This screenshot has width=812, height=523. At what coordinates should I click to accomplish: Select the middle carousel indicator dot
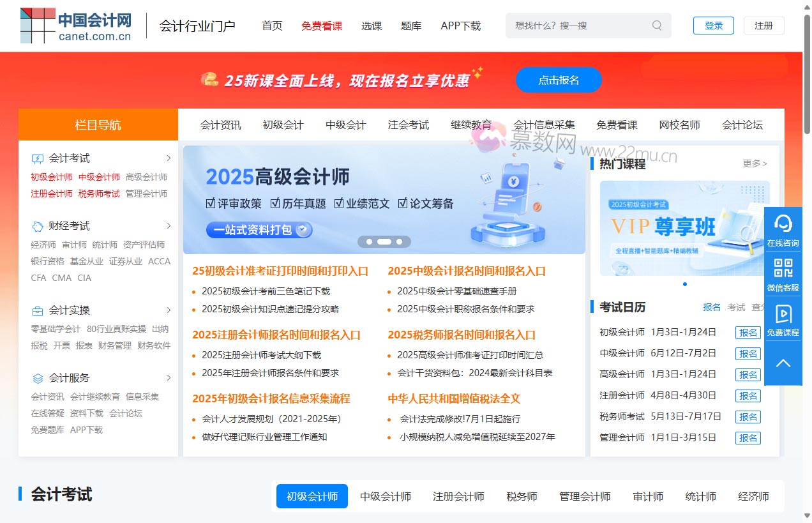(384, 241)
